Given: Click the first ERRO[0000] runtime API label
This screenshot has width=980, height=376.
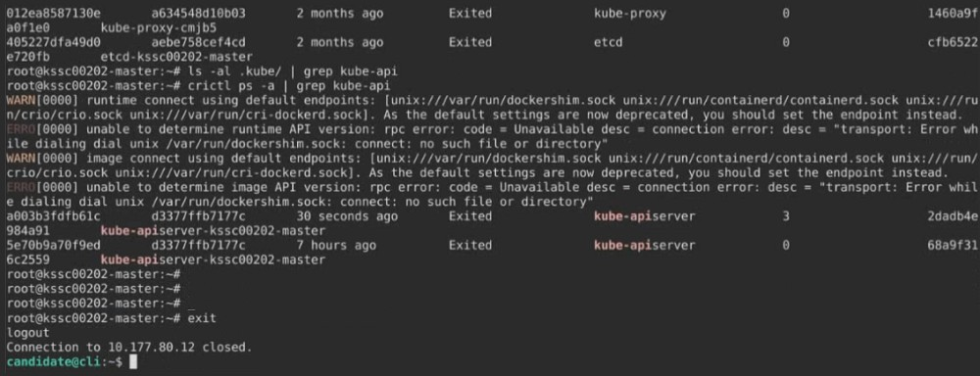Looking at the screenshot, I should pos(42,129).
